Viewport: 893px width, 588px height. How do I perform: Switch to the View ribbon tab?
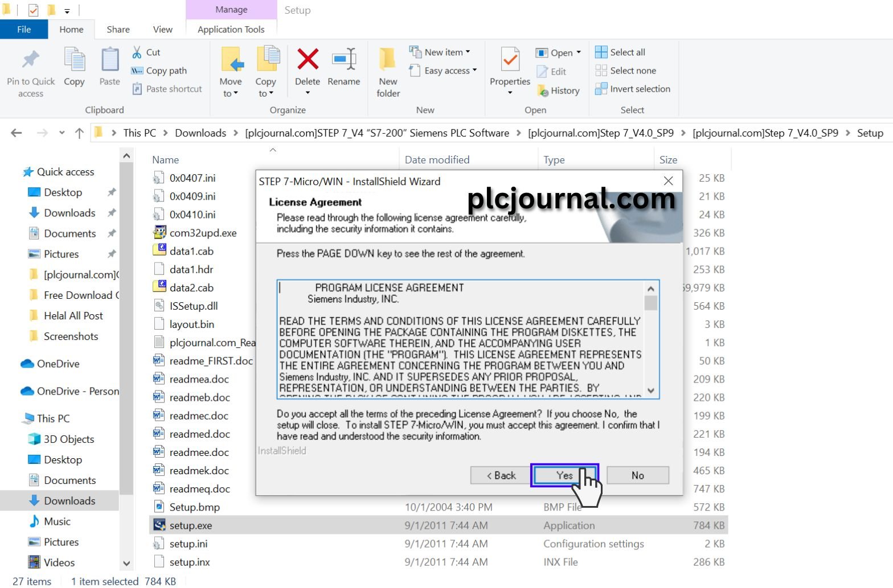[x=162, y=30]
